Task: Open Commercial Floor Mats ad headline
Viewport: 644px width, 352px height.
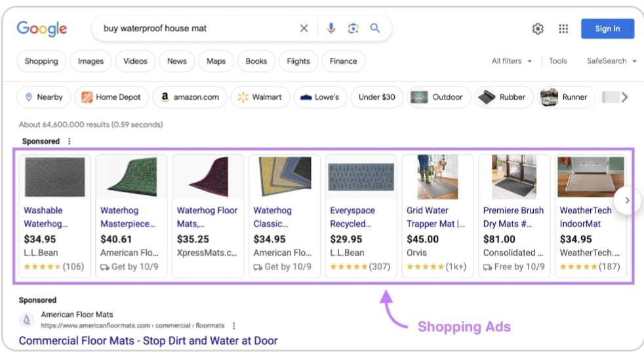Action: (x=148, y=341)
